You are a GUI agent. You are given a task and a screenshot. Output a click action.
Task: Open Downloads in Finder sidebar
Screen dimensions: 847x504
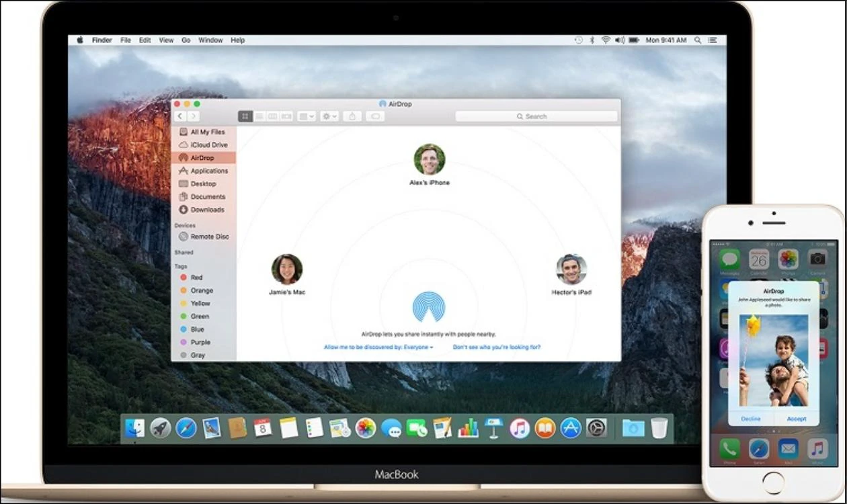click(x=203, y=210)
